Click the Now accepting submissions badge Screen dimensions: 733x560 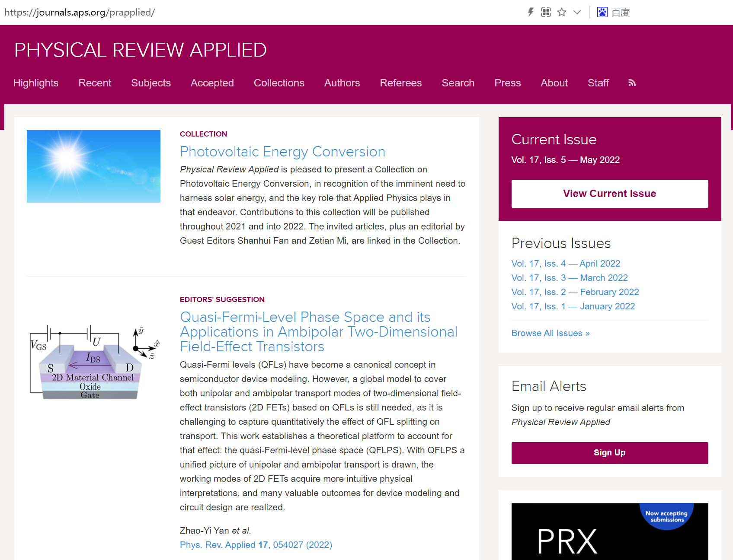pyautogui.click(x=666, y=516)
